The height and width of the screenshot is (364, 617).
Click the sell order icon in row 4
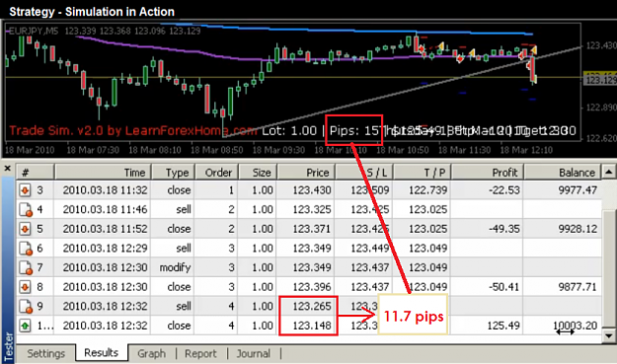click(26, 209)
